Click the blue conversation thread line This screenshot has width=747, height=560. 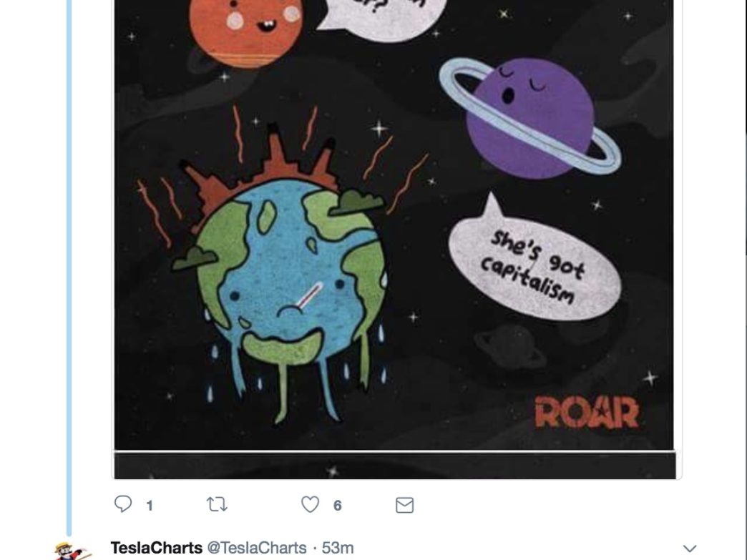(69, 267)
